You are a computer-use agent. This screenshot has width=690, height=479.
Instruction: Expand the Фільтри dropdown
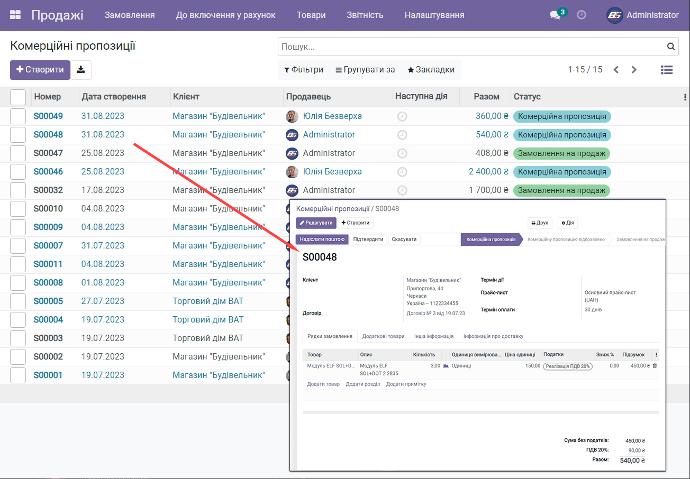pos(304,70)
